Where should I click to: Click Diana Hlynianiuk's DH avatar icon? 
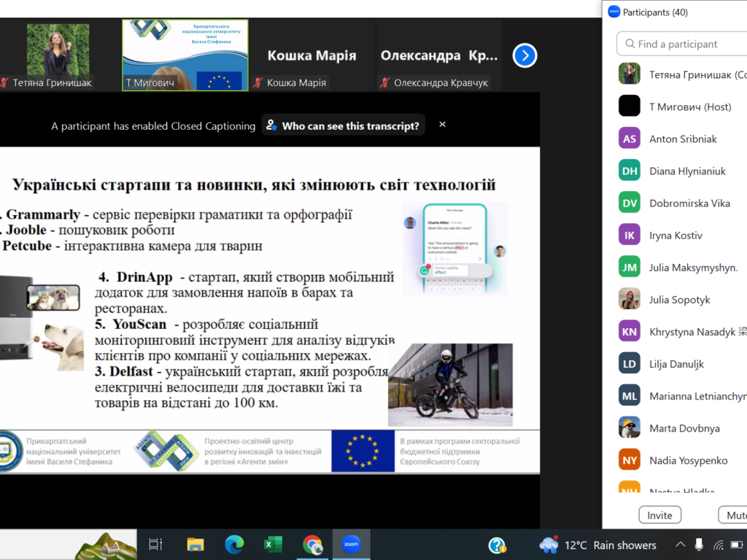(x=629, y=171)
